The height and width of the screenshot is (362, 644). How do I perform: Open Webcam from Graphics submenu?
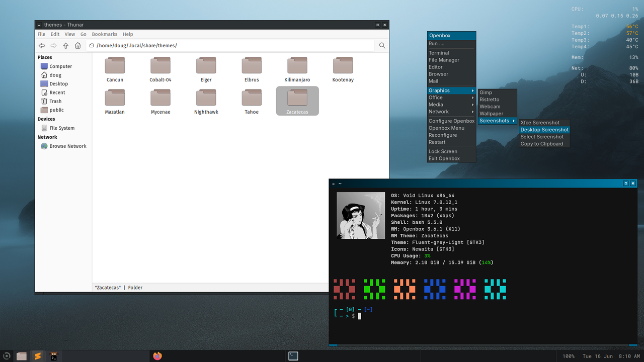coord(498,107)
